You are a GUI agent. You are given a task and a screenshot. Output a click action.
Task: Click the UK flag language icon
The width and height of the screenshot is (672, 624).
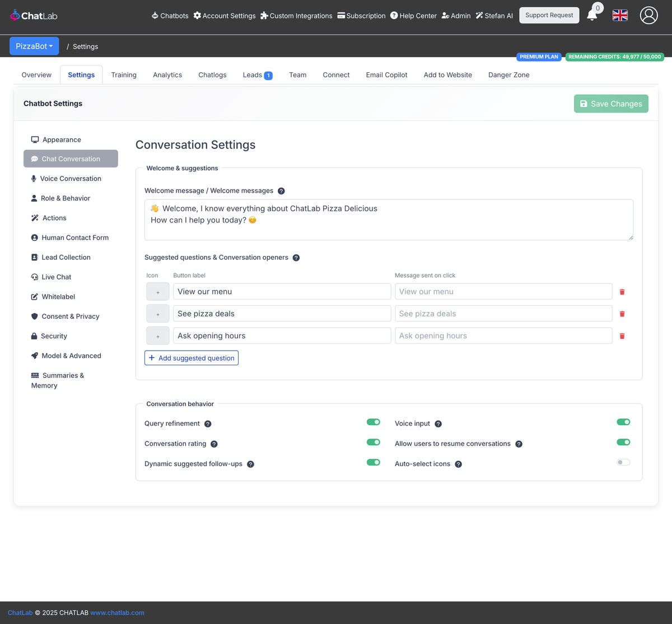(x=620, y=16)
